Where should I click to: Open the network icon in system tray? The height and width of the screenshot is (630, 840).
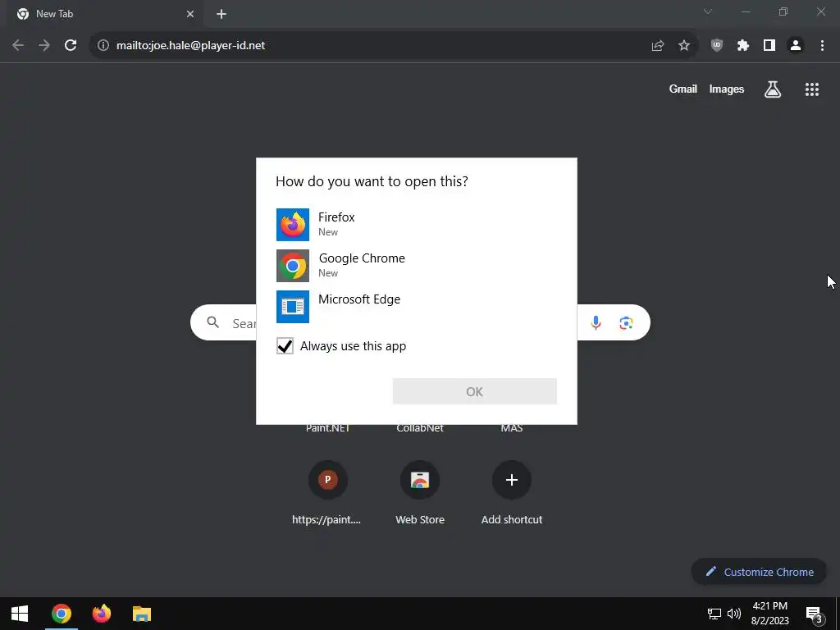(x=714, y=614)
